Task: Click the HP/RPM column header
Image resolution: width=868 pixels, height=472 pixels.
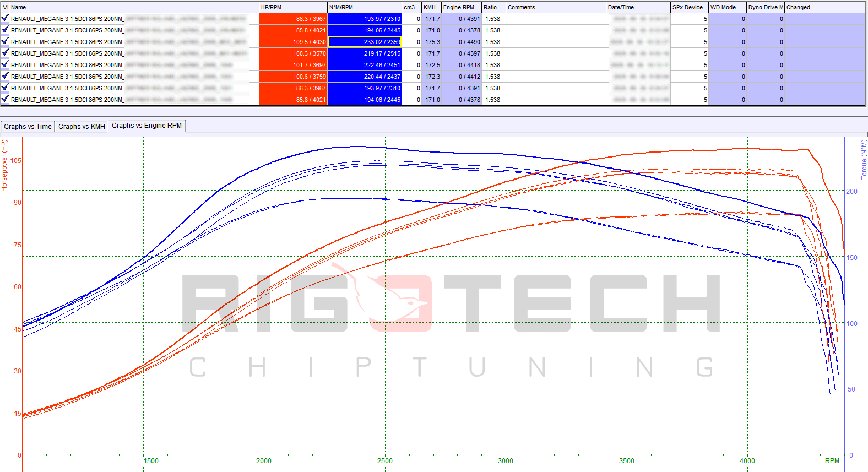Action: coord(293,7)
